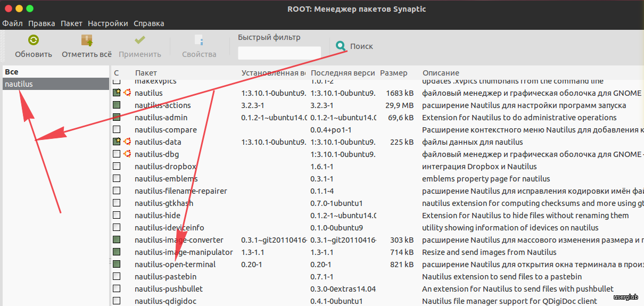
Task: Select the nautilus-qdigidoc package name
Action: click(x=167, y=301)
